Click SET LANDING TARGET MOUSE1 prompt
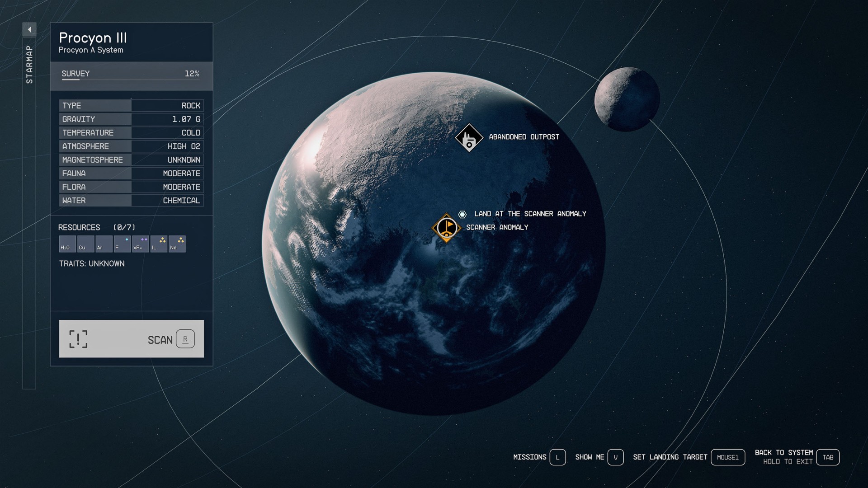 click(x=728, y=457)
